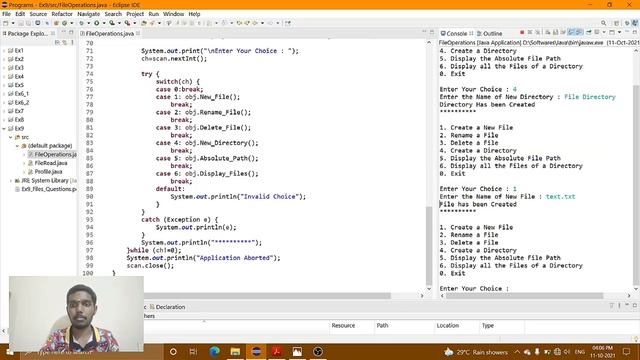Open Display Selected Console dropdown arrow
Image resolution: width=640 pixels, height=360 pixels.
604,33
